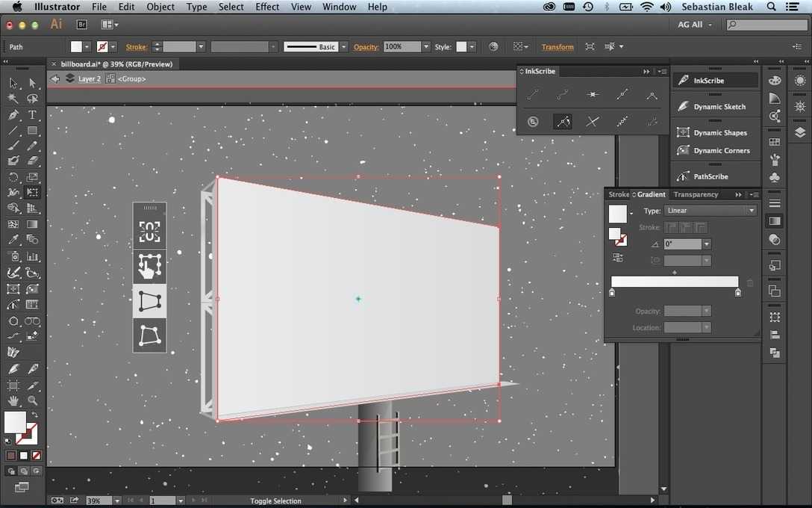
Task: Select the Column Graph tool
Action: click(32, 256)
